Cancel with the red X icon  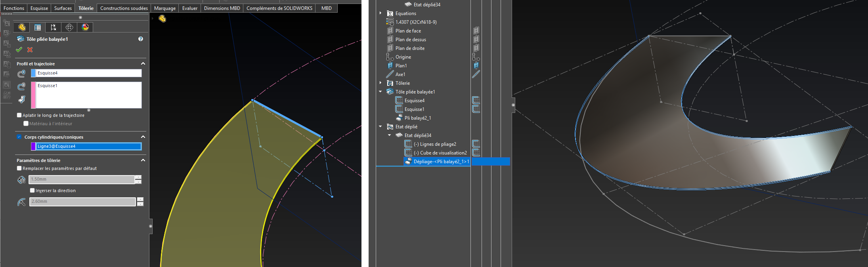tap(30, 50)
